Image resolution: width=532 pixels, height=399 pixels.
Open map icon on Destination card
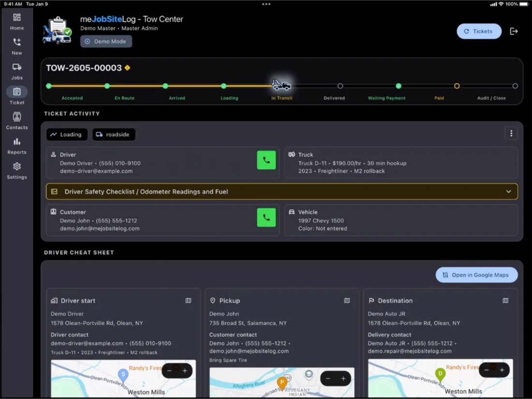click(505, 301)
